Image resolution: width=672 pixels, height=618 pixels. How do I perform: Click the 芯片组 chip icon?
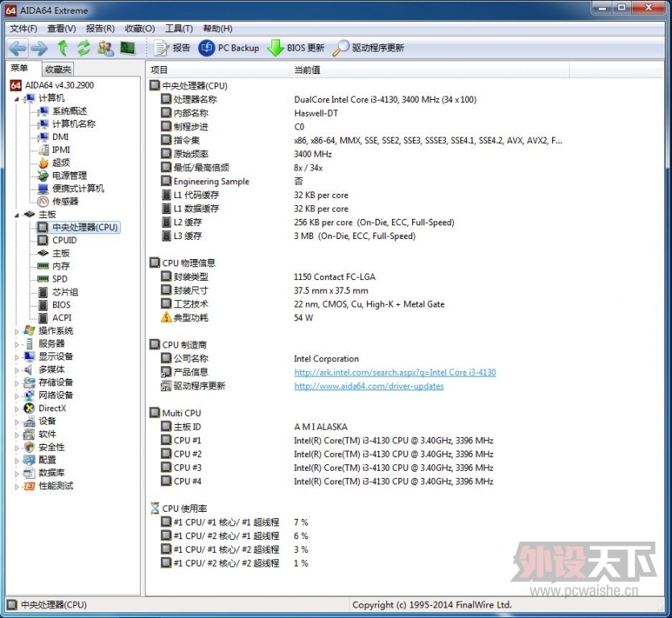[x=43, y=292]
